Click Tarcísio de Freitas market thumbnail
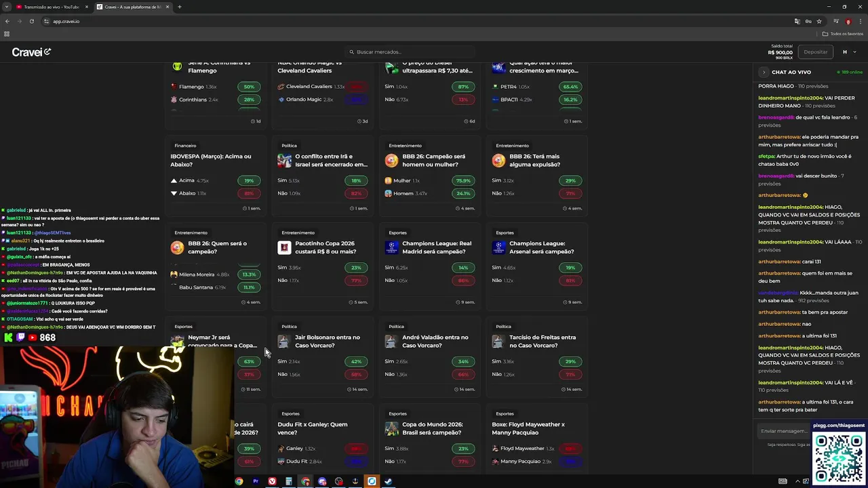 pos(498,342)
